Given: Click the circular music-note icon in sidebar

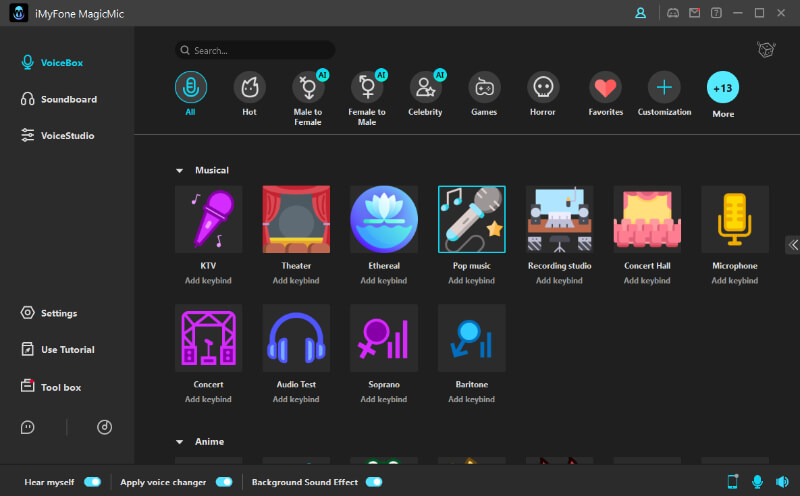Looking at the screenshot, I should (x=105, y=427).
